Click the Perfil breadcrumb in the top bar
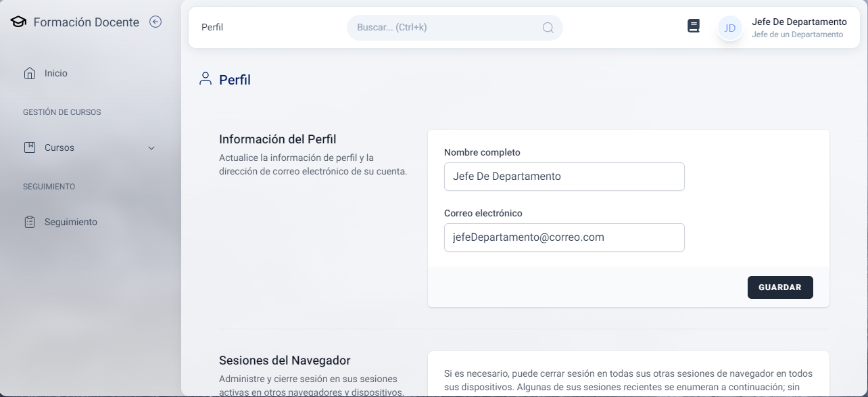Viewport: 868px width, 397px height. [x=212, y=28]
